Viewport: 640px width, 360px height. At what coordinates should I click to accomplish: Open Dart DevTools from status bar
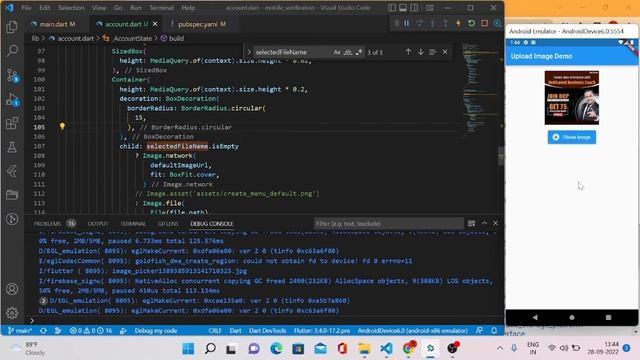(x=267, y=331)
